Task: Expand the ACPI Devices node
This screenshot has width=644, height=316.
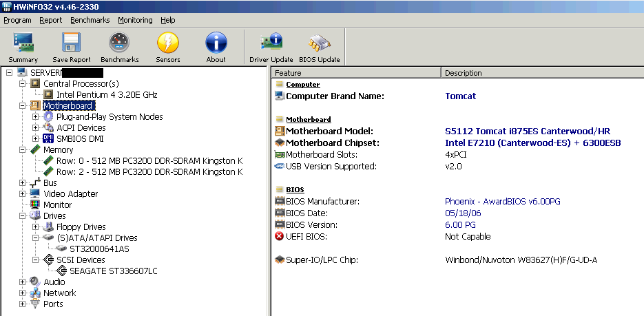Action: (x=35, y=127)
